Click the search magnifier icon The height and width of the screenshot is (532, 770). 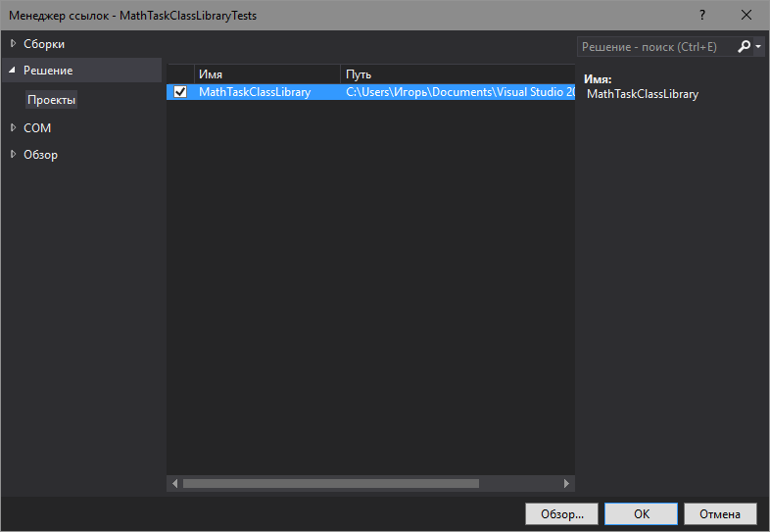(x=744, y=47)
